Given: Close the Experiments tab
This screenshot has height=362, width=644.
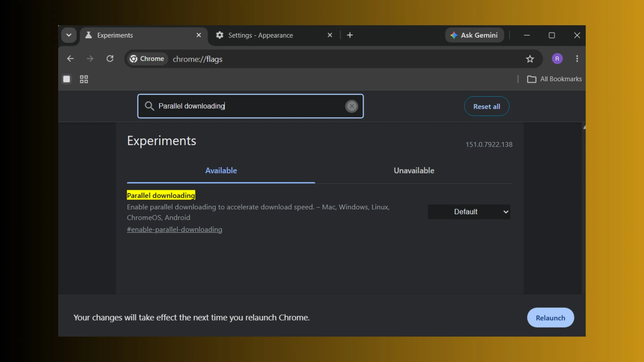Looking at the screenshot, I should point(199,35).
